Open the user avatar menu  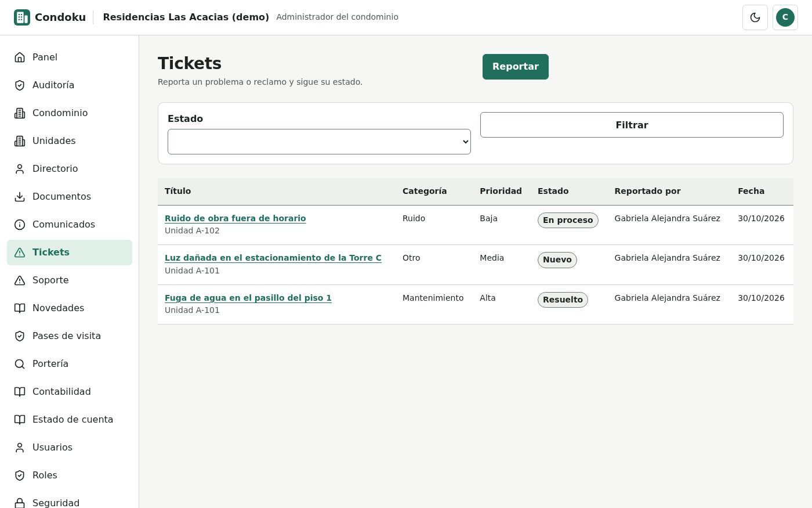click(x=785, y=17)
